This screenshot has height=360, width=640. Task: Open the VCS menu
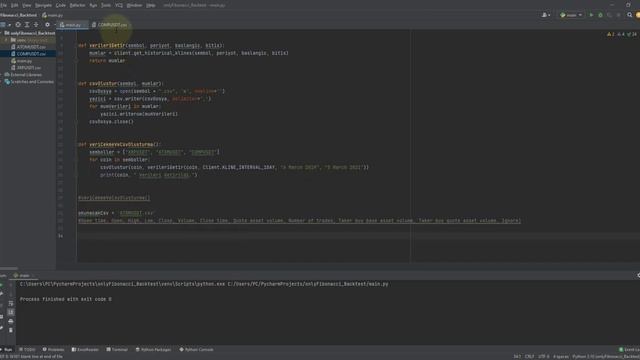point(119,5)
